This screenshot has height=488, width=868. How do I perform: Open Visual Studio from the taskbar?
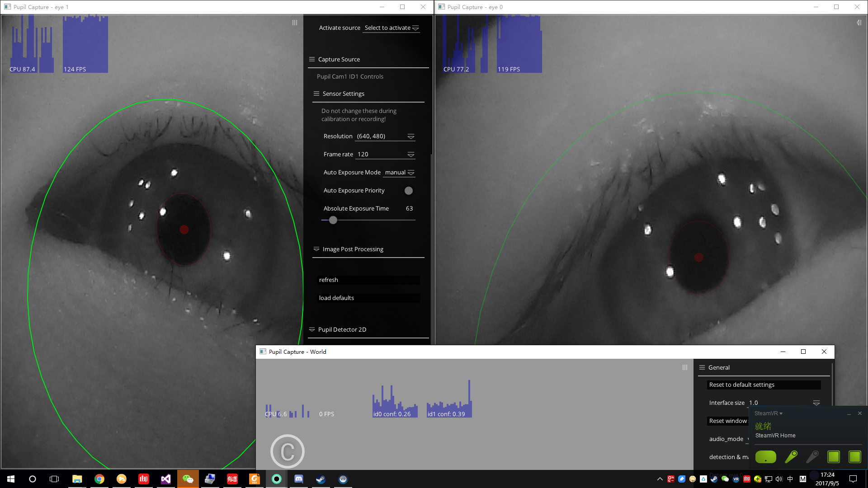tap(166, 479)
